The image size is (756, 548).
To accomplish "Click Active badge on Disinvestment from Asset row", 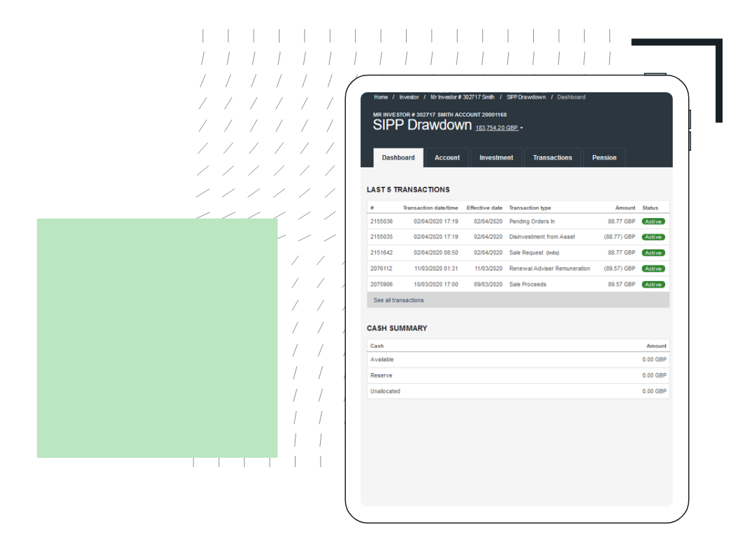I will tap(653, 237).
